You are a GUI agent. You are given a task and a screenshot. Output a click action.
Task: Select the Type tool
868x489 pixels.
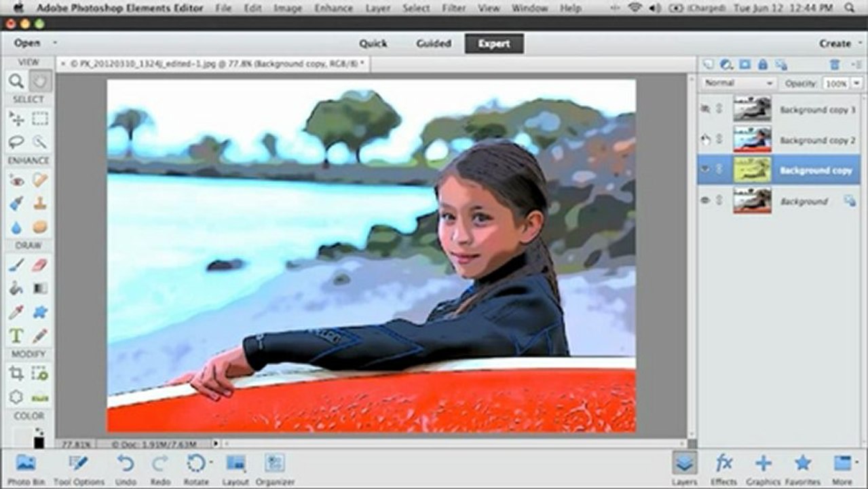tap(16, 336)
